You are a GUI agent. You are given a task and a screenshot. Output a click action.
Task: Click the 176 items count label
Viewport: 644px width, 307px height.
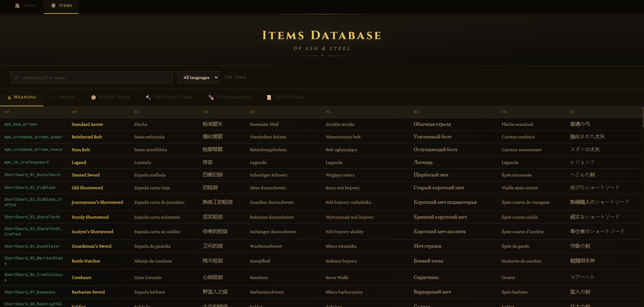pyautogui.click(x=235, y=77)
